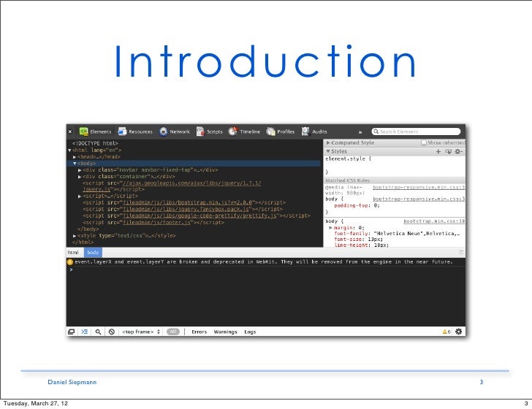Click the pane drag handle beside breadcrumbs
Screen dimensions: 532x409
coord(461,252)
